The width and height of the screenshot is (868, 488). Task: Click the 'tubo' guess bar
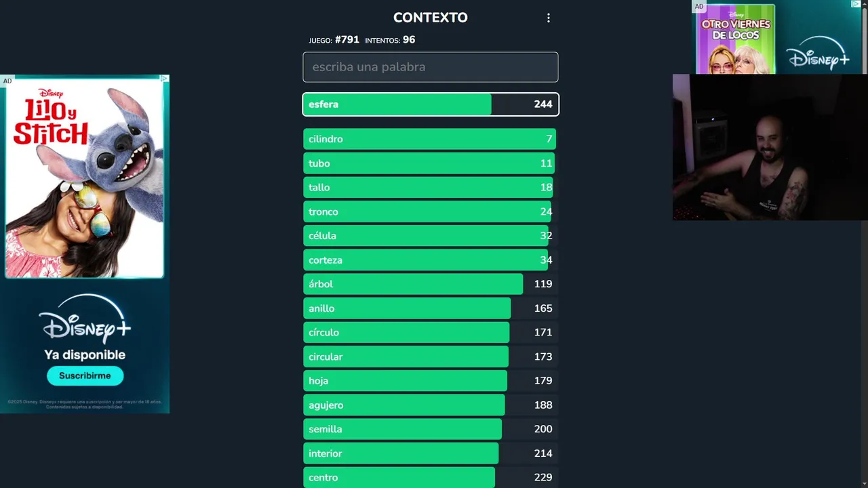coord(431,163)
